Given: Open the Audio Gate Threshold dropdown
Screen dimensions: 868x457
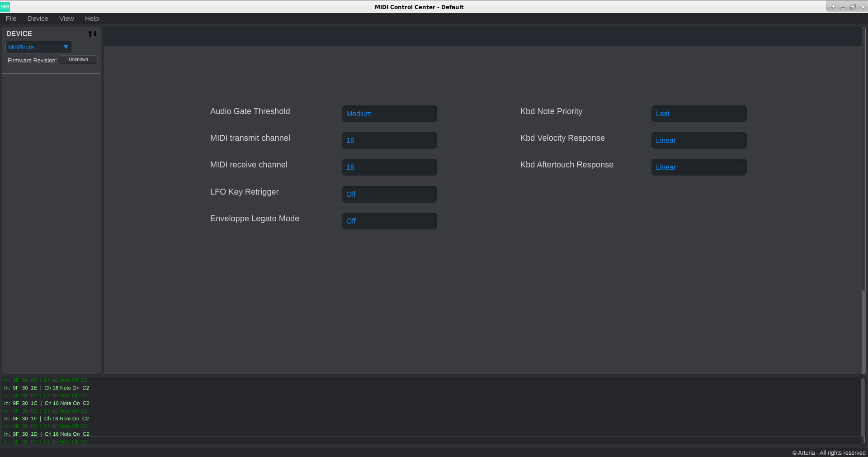Looking at the screenshot, I should [x=389, y=114].
